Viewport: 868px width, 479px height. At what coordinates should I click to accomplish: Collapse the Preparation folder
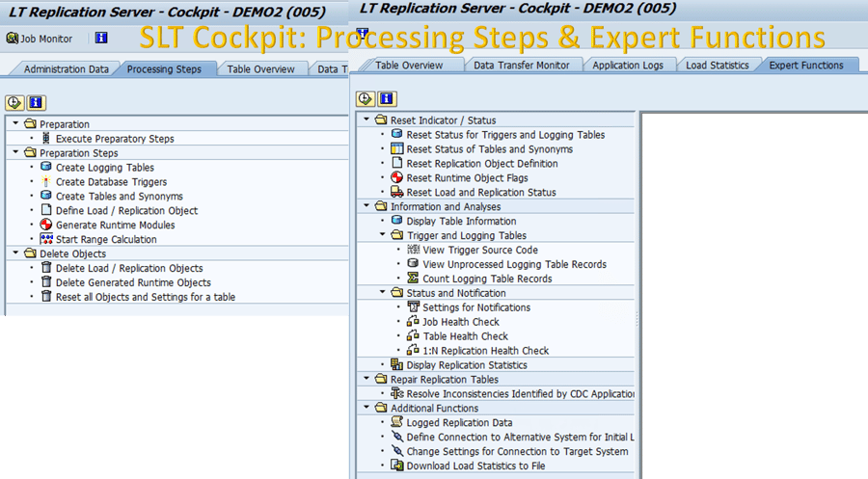(x=16, y=123)
